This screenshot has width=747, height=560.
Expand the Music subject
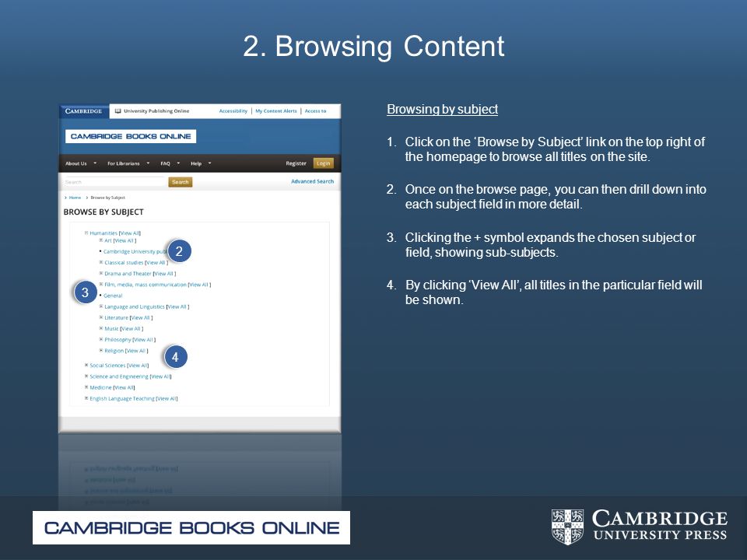click(x=101, y=328)
